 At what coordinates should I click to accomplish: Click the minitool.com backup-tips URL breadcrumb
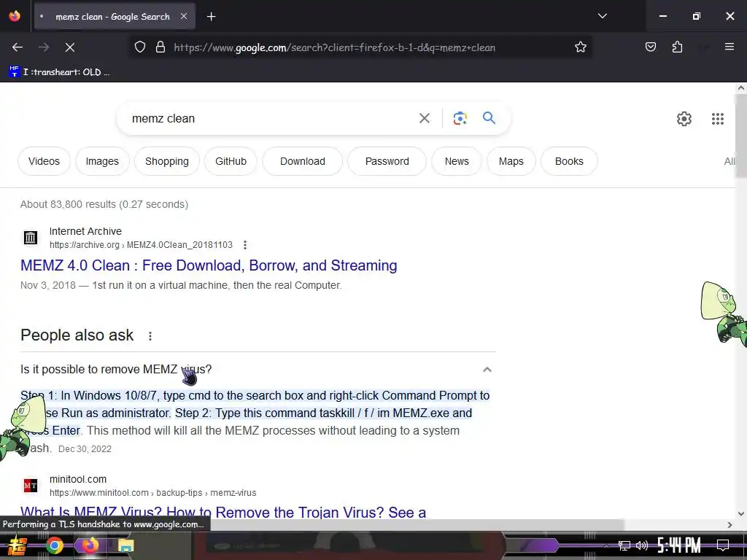pyautogui.click(x=153, y=493)
